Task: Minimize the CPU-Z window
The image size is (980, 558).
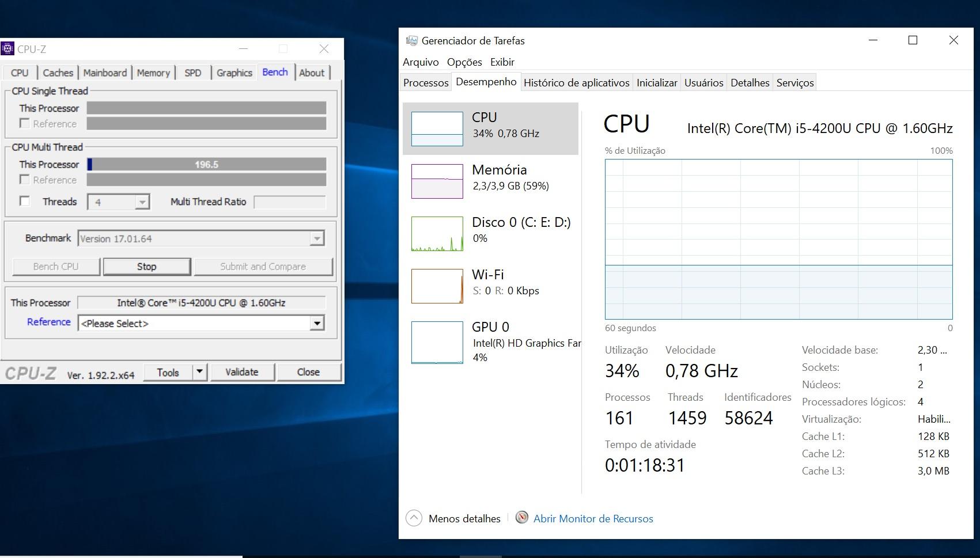Action: (x=243, y=49)
